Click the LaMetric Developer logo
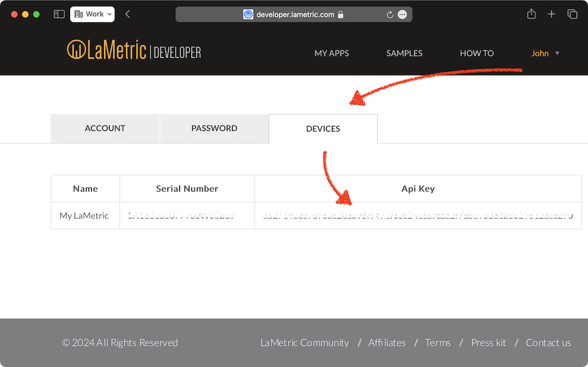The height and width of the screenshot is (367, 588). pos(134,50)
